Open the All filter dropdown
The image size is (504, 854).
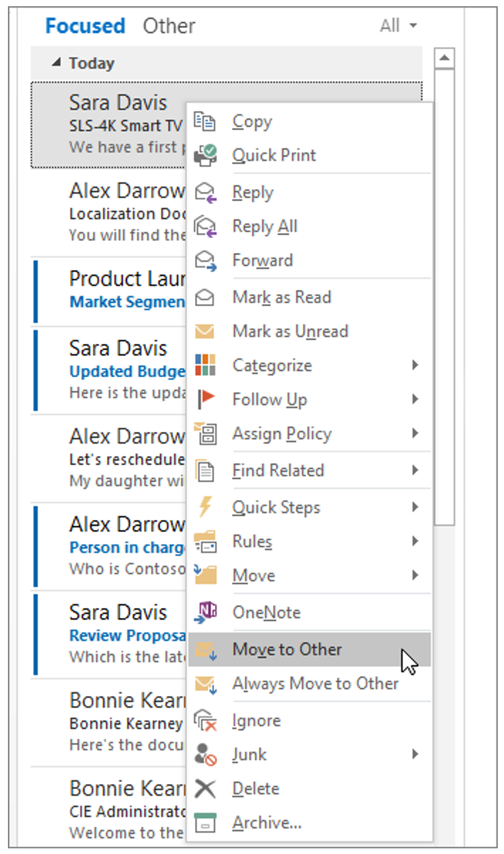398,26
